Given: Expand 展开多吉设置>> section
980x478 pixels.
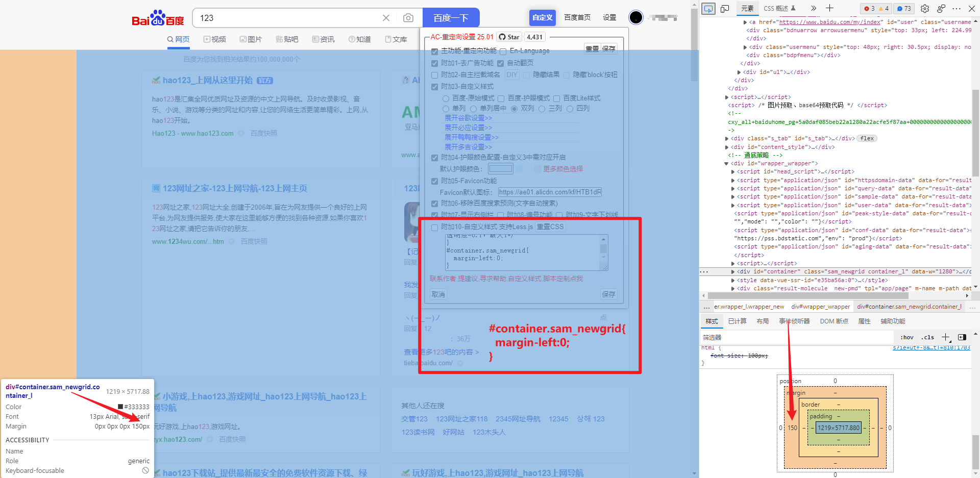Looking at the screenshot, I should (468, 147).
